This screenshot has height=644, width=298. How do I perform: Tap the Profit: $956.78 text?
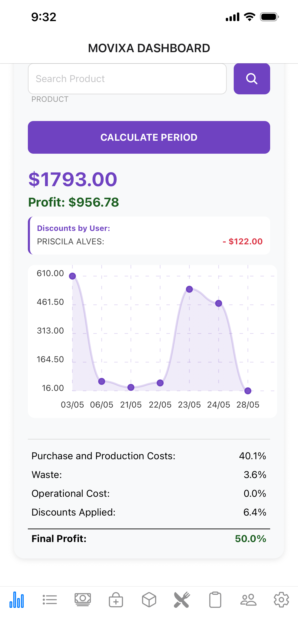[74, 202]
